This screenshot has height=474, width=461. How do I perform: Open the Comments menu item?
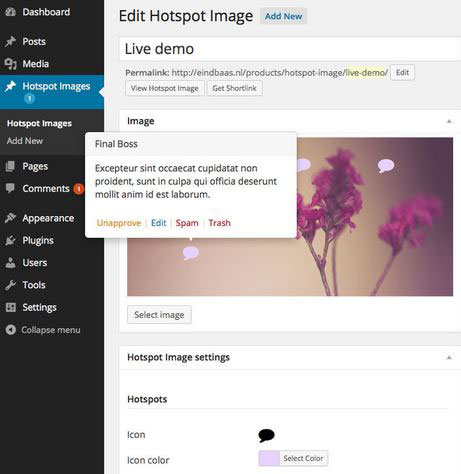pyautogui.click(x=46, y=188)
